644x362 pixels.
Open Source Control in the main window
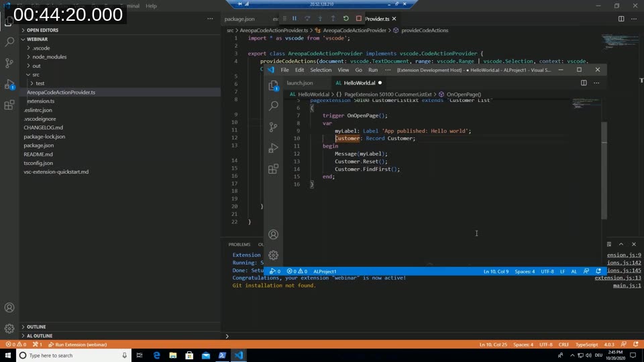coord(9,63)
